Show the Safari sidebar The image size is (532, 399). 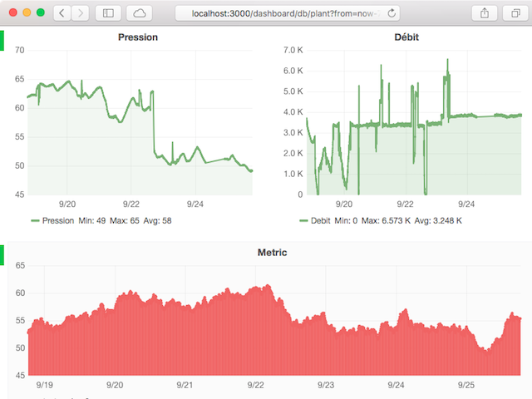109,13
